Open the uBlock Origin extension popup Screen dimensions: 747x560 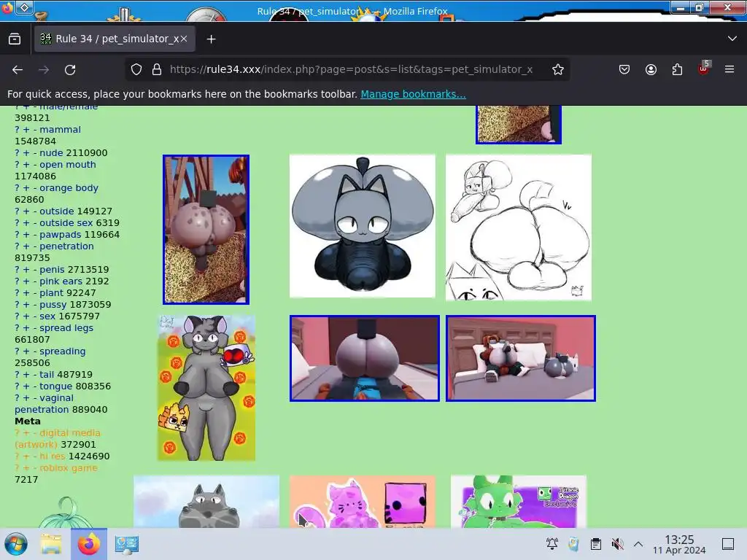coord(704,69)
